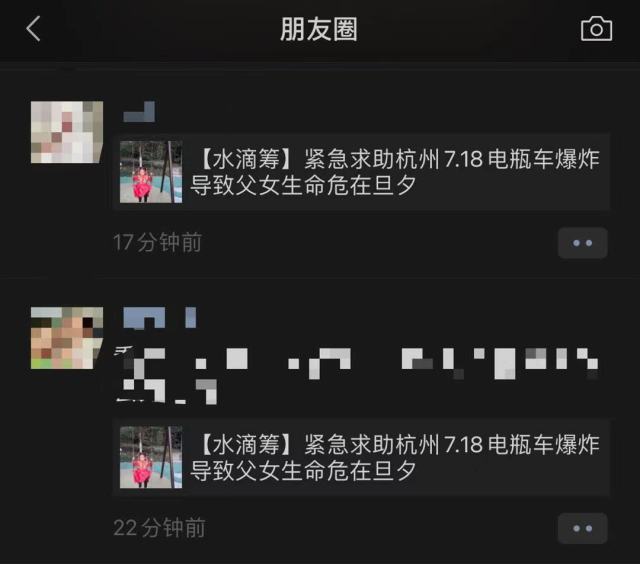
Task: Tap the second poster's blurred username
Action: (x=160, y=318)
